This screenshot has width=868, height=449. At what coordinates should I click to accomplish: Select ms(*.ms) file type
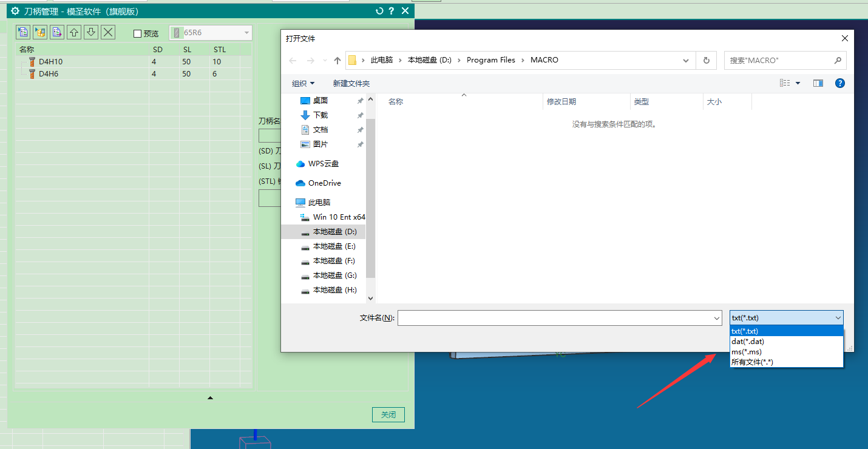(787, 351)
